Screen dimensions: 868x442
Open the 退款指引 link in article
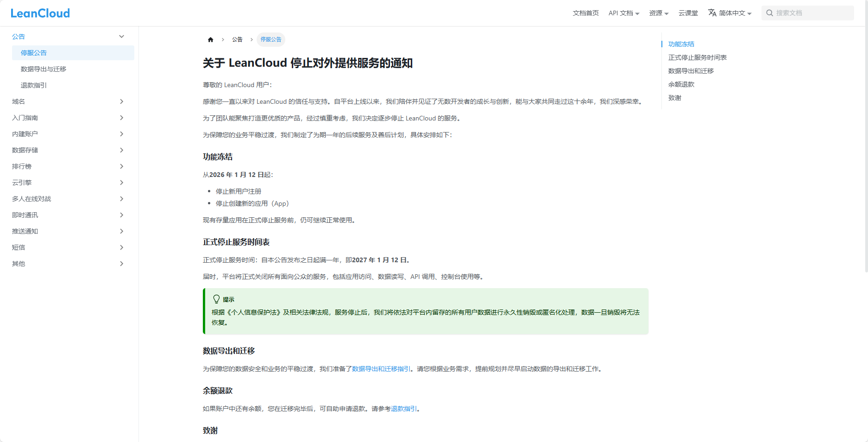coord(404,409)
